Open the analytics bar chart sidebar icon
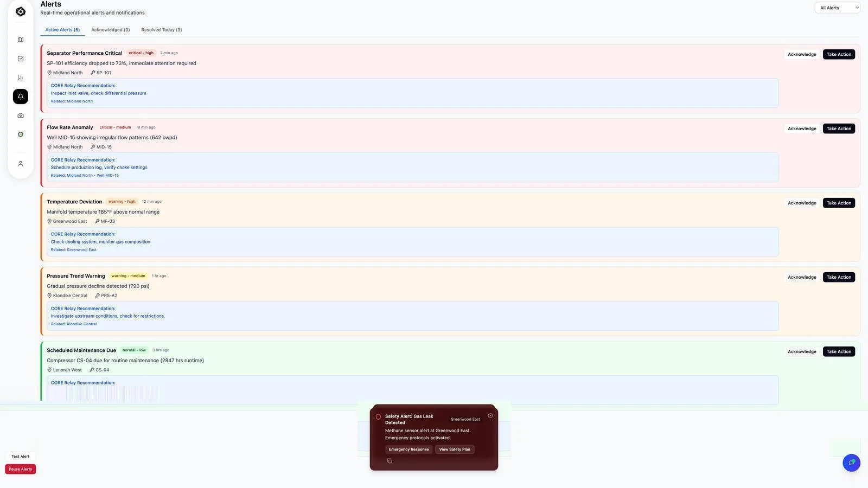The height and width of the screenshot is (488, 868). (x=21, y=78)
